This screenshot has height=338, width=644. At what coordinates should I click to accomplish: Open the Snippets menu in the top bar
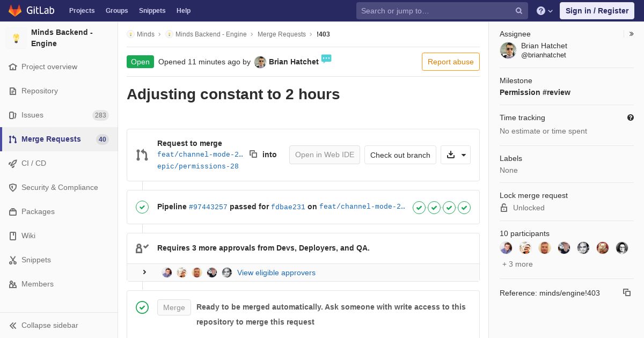152,11
